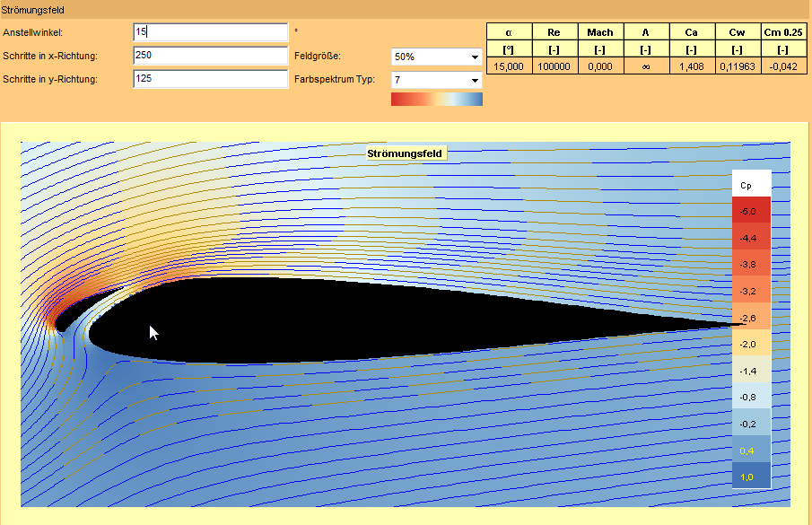Click the 1,0 dark blue legend swatch

(x=751, y=477)
